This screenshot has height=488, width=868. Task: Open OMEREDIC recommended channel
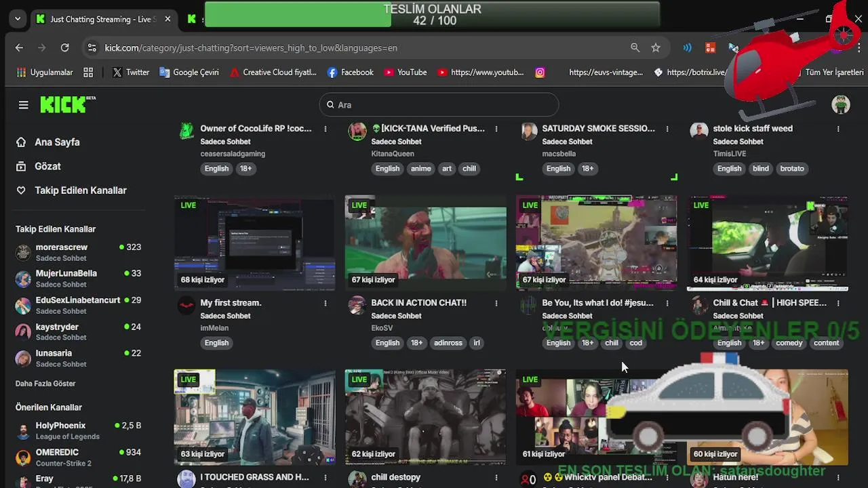[x=78, y=457]
